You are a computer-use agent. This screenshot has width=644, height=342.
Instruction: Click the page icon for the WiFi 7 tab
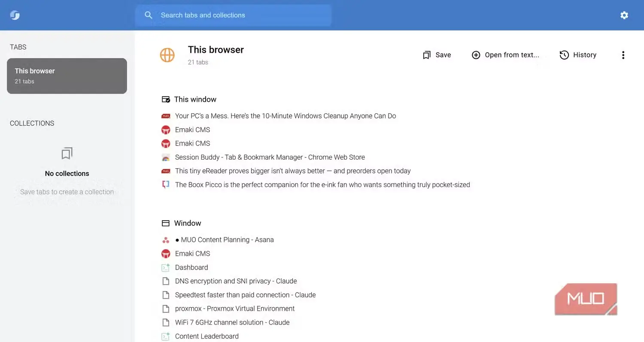166,322
